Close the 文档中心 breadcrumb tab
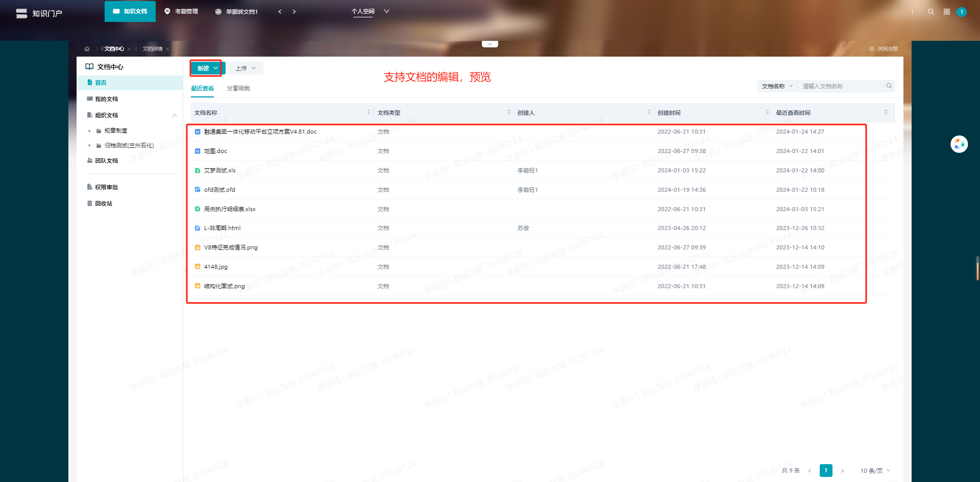980x482 pixels. pyautogui.click(x=129, y=49)
